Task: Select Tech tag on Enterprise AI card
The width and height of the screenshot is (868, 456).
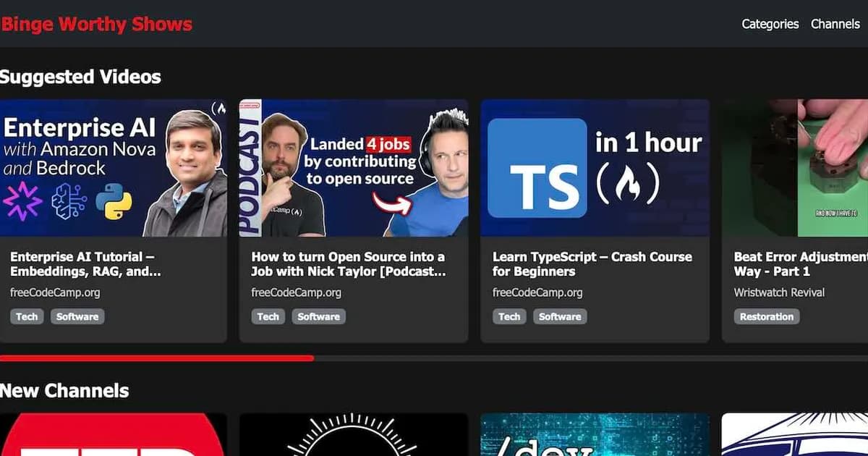Action: 27,316
